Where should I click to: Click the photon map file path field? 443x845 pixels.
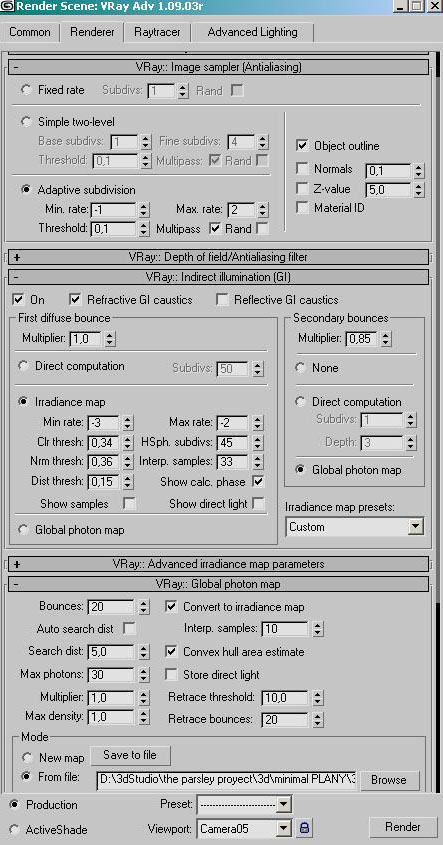pyautogui.click(x=226, y=780)
